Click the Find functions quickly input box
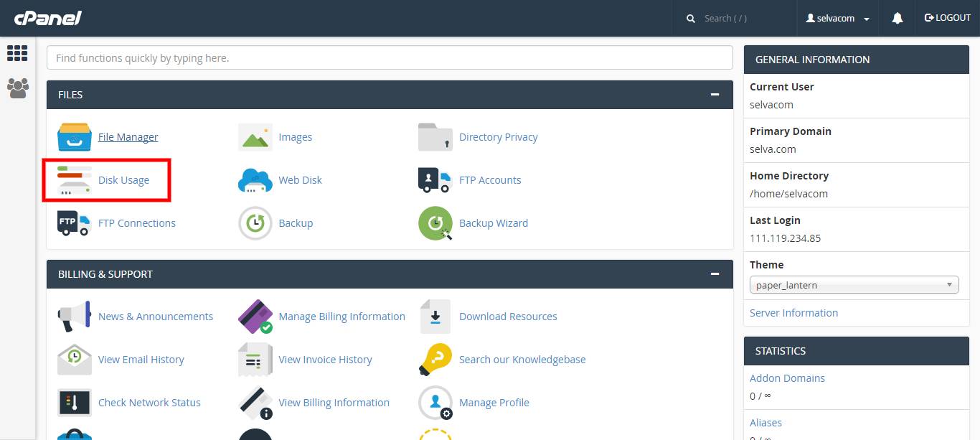 pyautogui.click(x=390, y=58)
